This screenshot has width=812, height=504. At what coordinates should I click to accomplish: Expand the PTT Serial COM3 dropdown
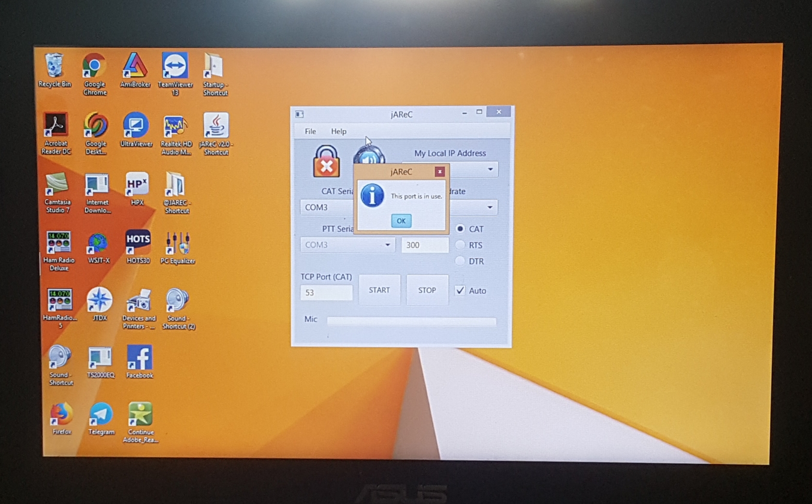[387, 245]
